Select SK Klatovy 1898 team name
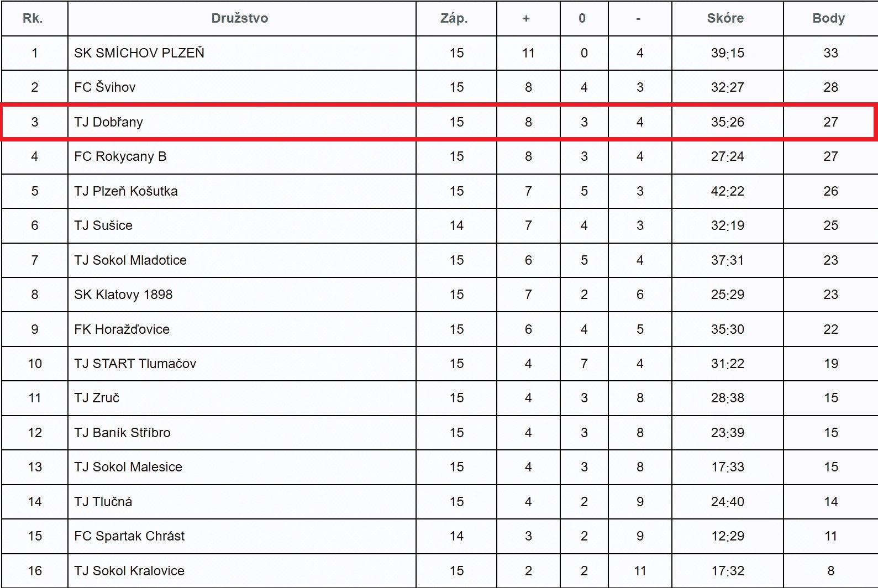 coord(123,295)
